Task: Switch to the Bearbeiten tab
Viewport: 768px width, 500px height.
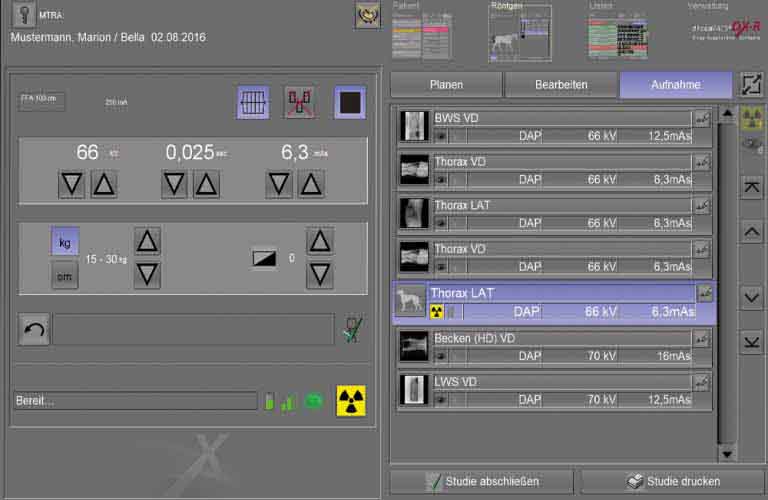Action: pos(561,85)
